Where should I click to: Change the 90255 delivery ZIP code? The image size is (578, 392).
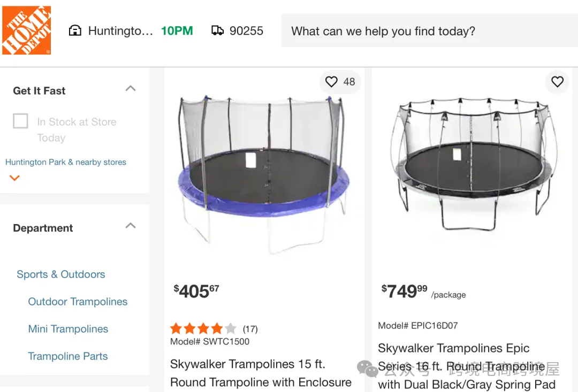[246, 31]
